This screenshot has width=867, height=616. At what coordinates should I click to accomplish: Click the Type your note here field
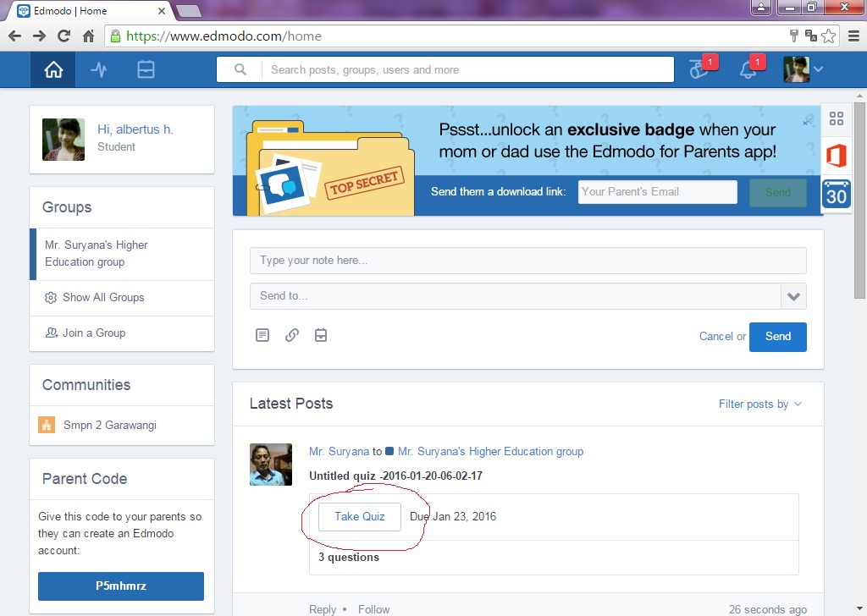click(x=527, y=261)
